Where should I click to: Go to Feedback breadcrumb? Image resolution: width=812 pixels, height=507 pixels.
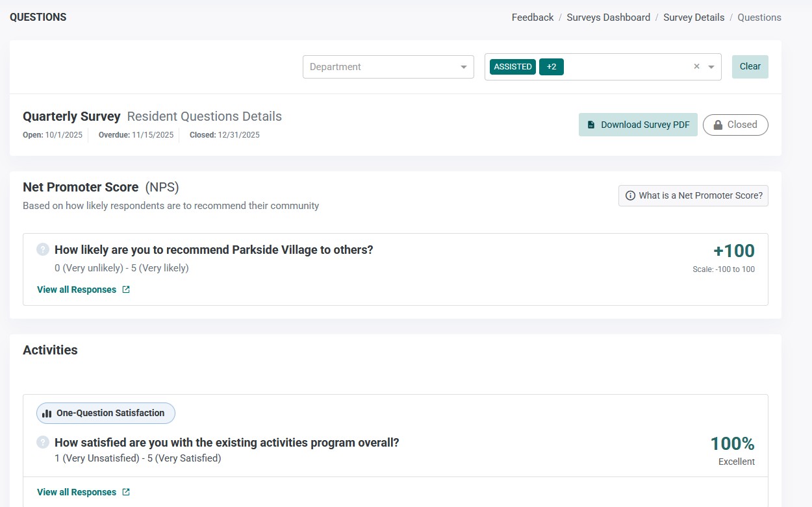click(x=533, y=18)
